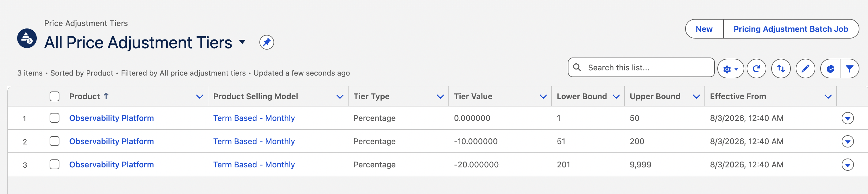Focus the Search this list field

(x=641, y=68)
